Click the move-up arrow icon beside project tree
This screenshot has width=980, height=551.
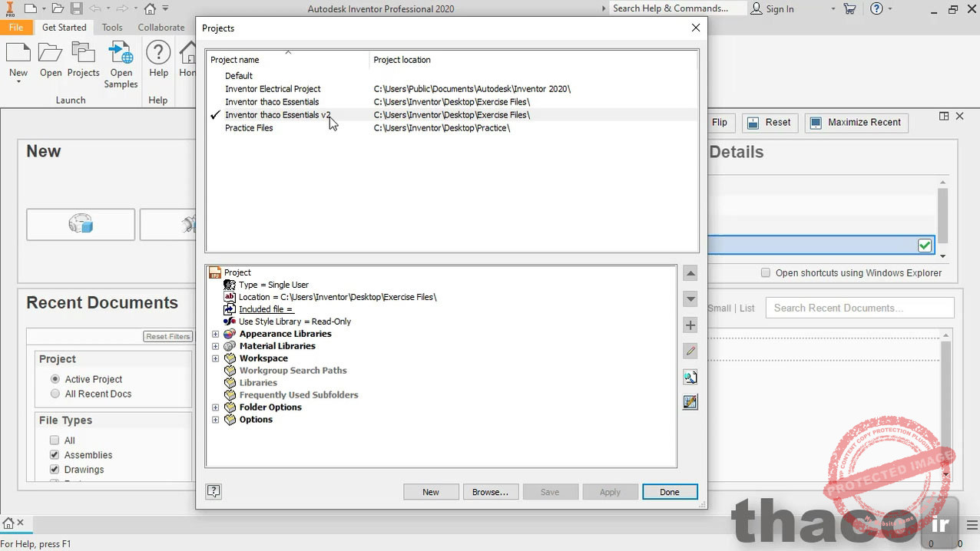(x=690, y=273)
